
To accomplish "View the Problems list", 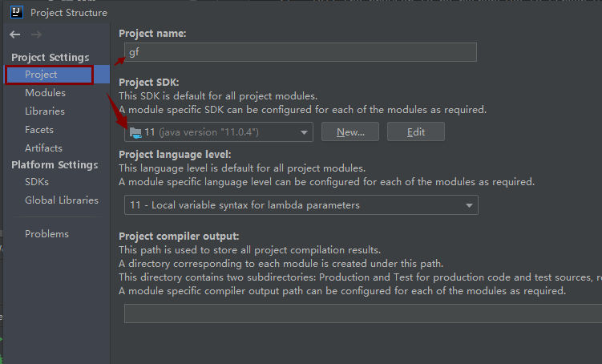I will coord(46,234).
